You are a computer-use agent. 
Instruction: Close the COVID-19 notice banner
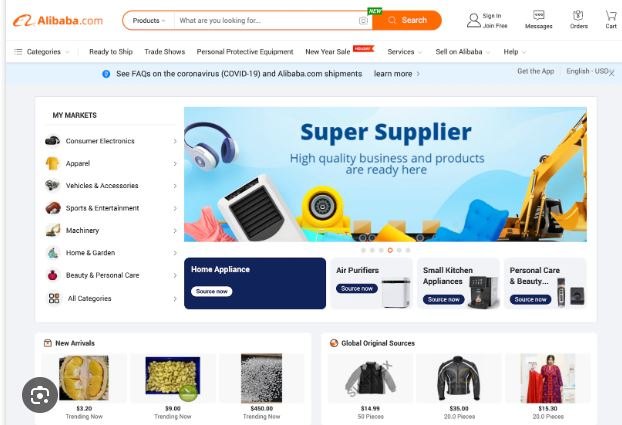(612, 73)
